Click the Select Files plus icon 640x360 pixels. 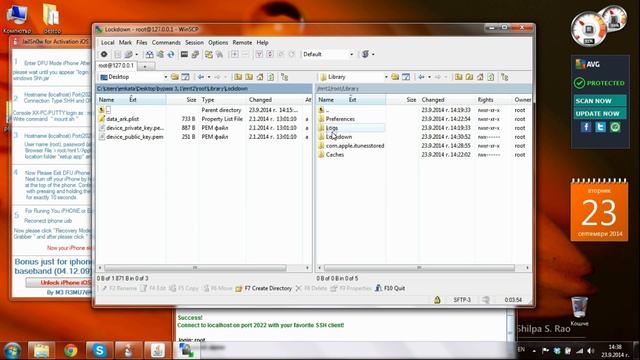(235, 54)
